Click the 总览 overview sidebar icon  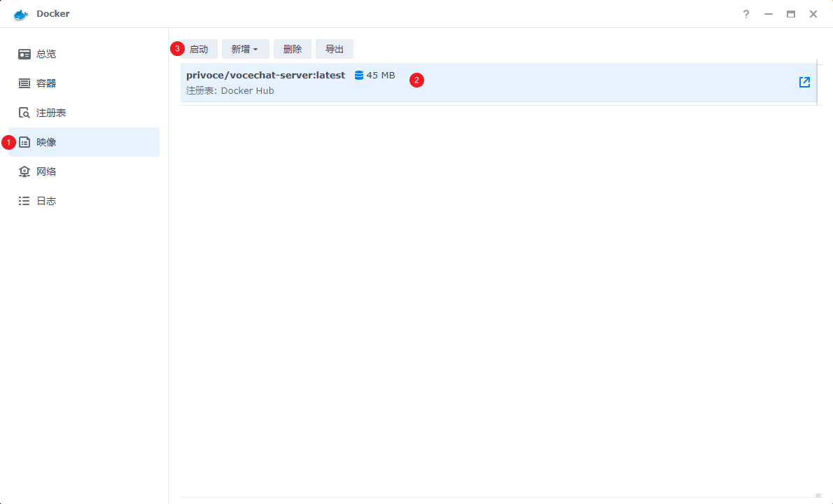tap(24, 54)
